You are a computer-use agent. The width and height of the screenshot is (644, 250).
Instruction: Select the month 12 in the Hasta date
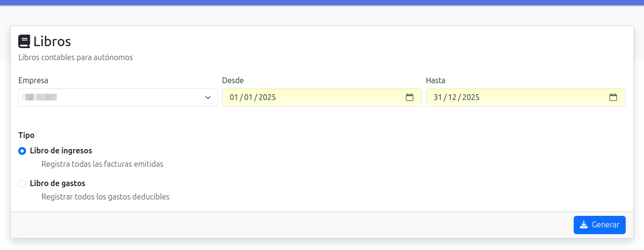452,98
